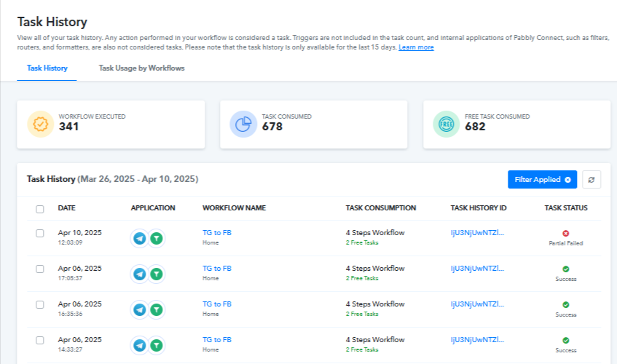Select the Task History tab
This screenshot has height=364, width=617.
[47, 68]
